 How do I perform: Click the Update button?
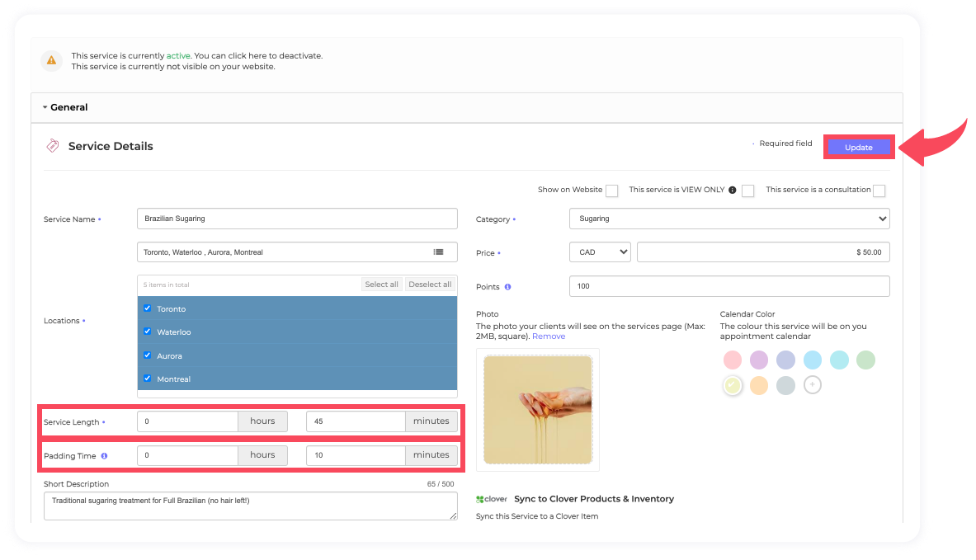pos(858,148)
